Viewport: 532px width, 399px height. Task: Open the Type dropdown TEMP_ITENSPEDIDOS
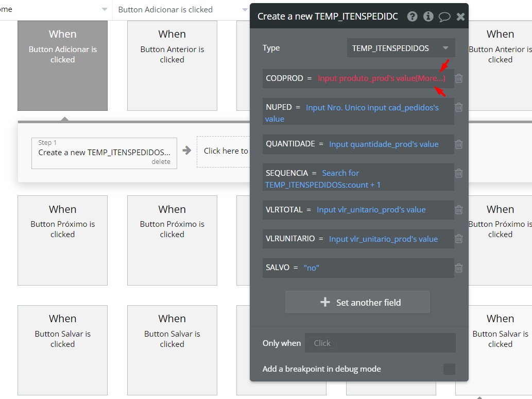pyautogui.click(x=401, y=48)
